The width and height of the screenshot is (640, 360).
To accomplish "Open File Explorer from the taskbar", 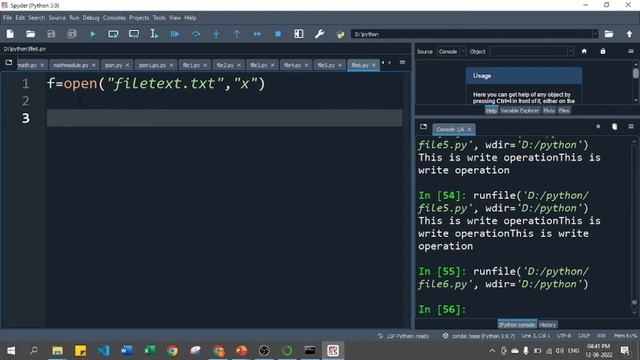I will click(x=57, y=350).
